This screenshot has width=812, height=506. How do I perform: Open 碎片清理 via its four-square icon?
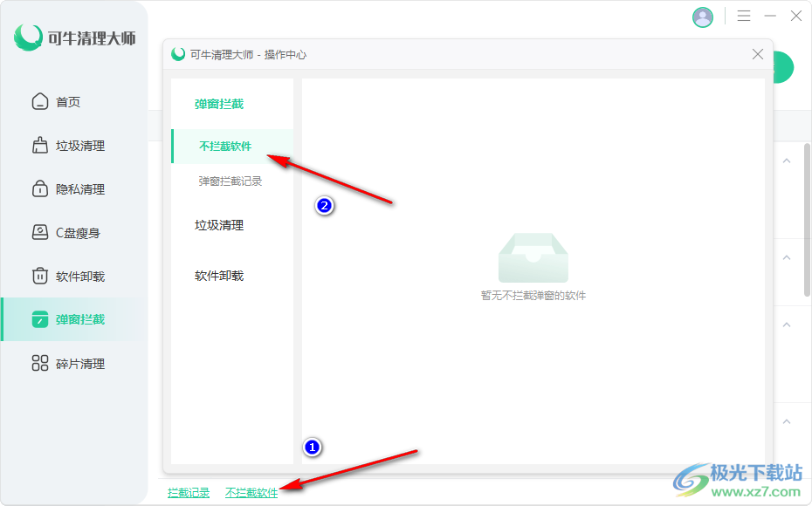40,364
